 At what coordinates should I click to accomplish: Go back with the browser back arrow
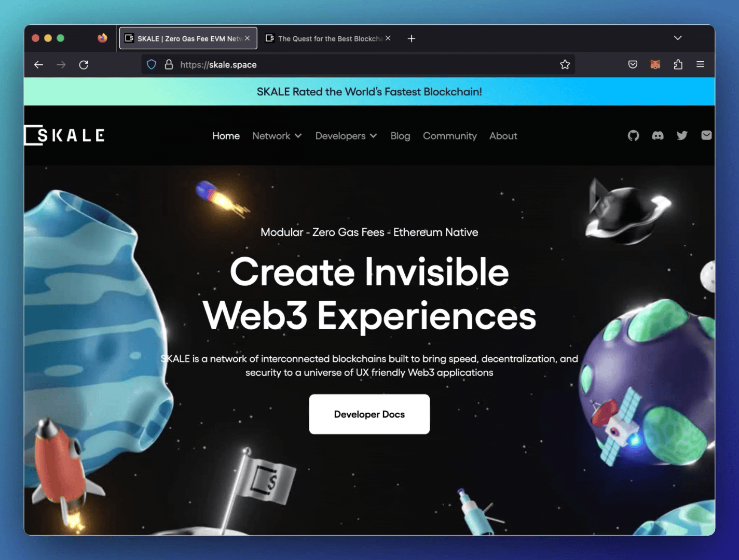coord(38,65)
